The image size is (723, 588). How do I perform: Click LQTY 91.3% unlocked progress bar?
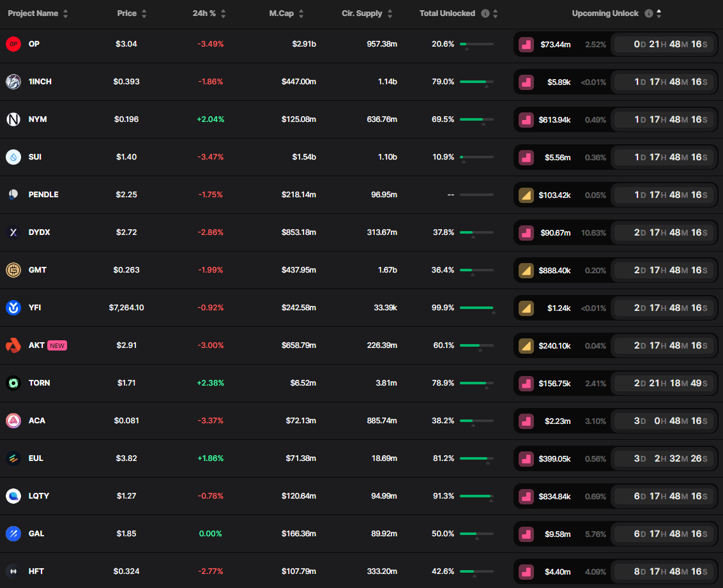pos(476,496)
